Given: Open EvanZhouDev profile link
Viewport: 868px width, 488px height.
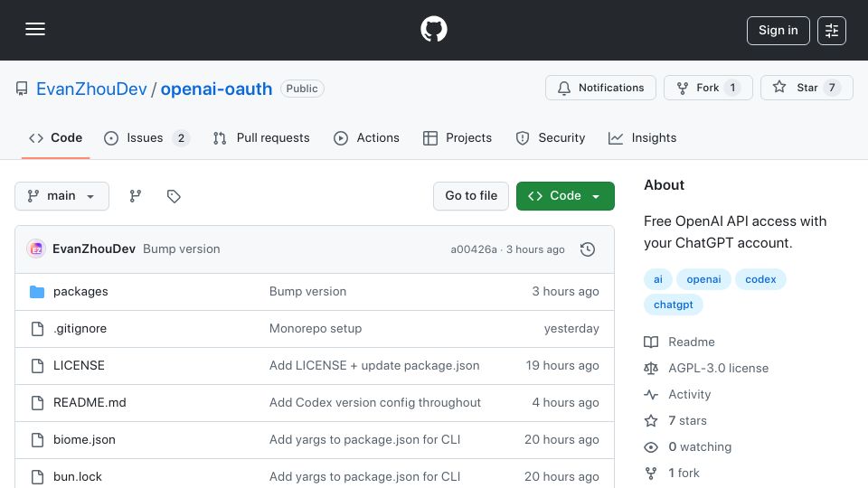Looking at the screenshot, I should pos(91,89).
